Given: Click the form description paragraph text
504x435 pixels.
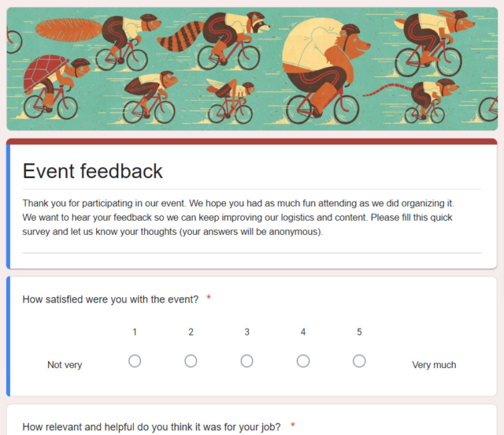Looking at the screenshot, I should tap(238, 217).
